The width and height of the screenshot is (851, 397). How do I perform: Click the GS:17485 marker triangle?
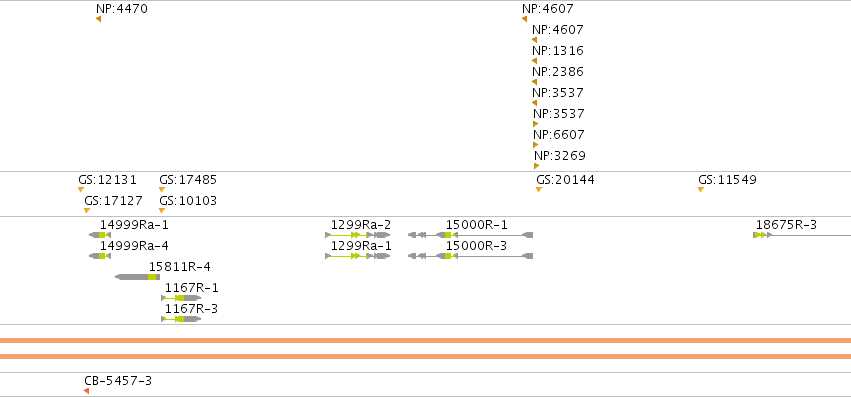pyautogui.click(x=162, y=190)
